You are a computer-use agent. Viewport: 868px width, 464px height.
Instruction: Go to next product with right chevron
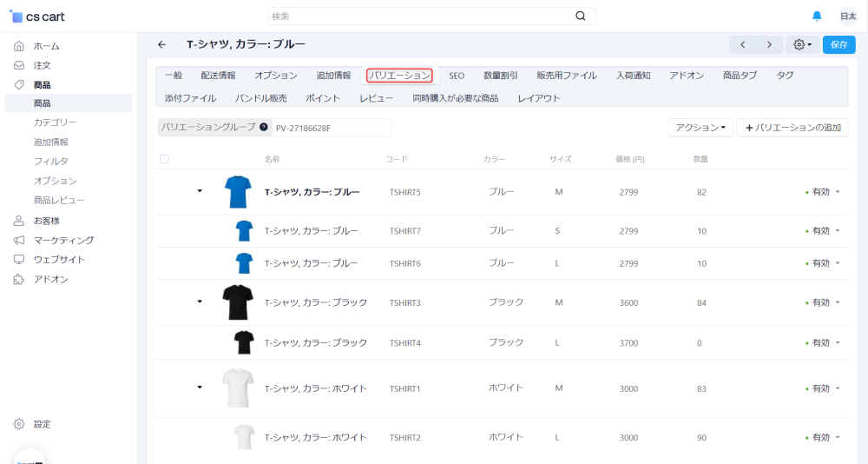769,45
